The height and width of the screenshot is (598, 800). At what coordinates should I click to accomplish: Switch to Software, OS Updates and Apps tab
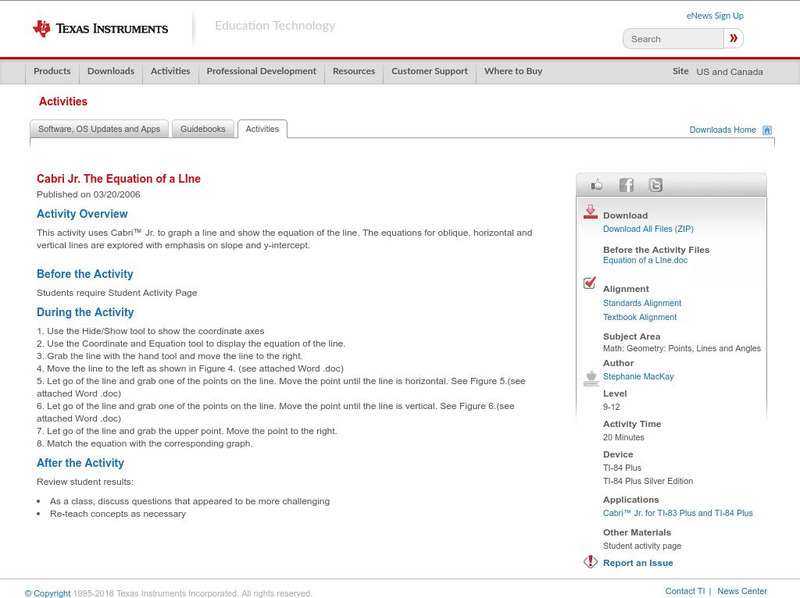[x=99, y=129]
